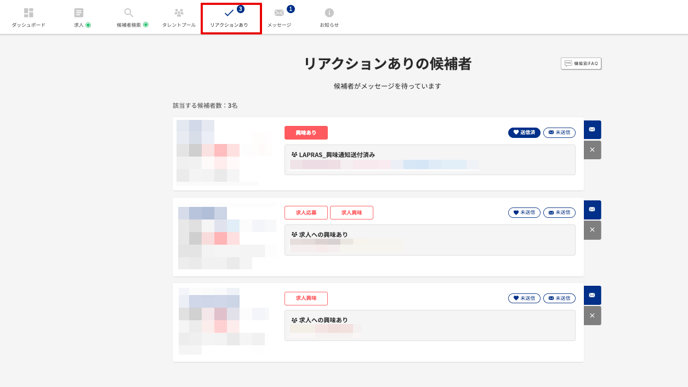Open the FAQ button beside the page heading
This screenshot has width=688, height=387.
[581, 64]
